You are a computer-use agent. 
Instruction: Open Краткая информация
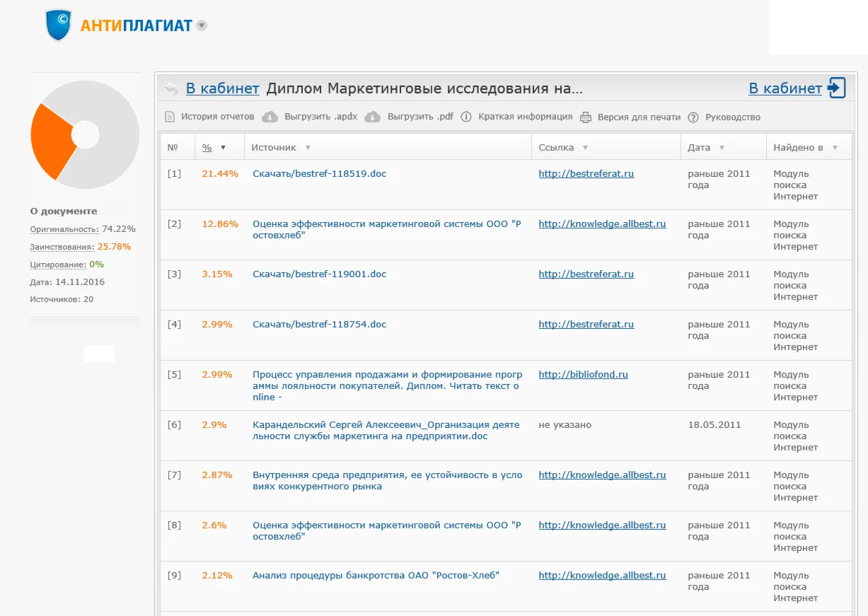(x=526, y=117)
